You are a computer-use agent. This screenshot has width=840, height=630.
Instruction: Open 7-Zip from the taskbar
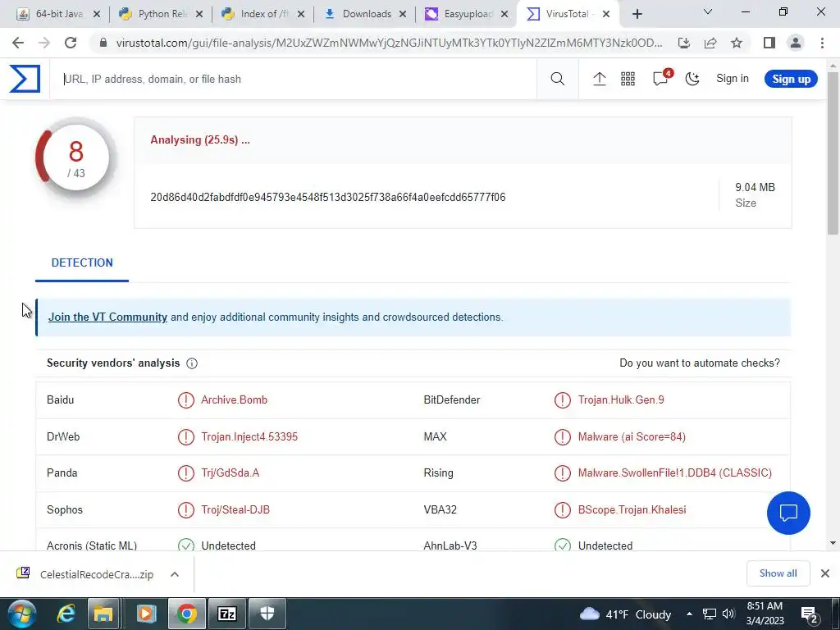[227, 614]
